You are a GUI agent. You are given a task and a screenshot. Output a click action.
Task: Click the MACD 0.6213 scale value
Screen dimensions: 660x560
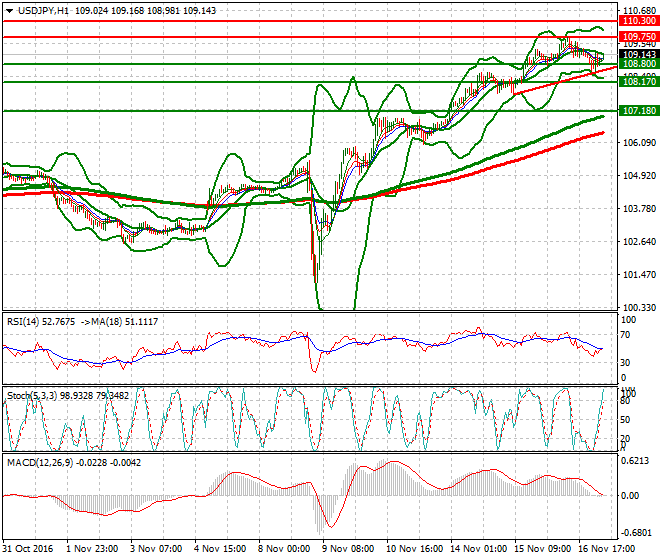636,460
